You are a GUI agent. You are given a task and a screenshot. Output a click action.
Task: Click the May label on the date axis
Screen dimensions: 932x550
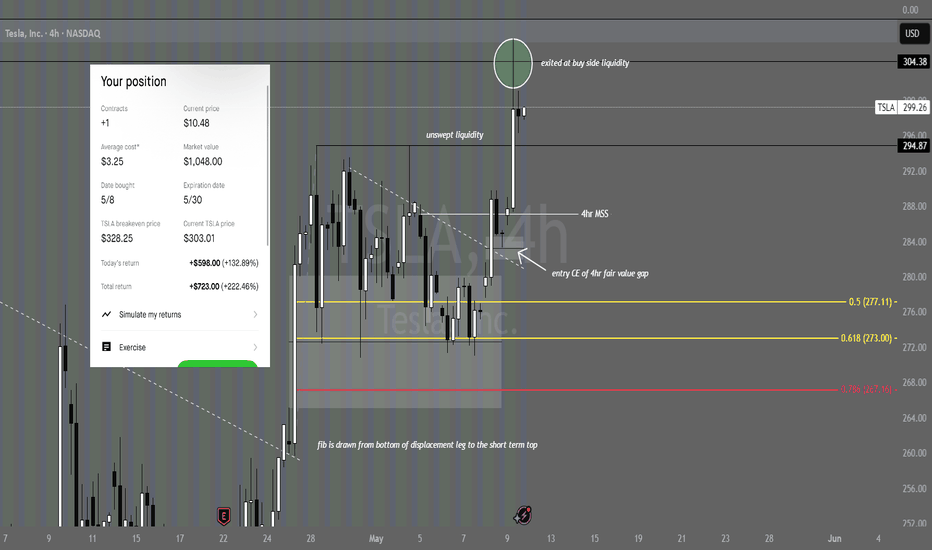[x=376, y=539]
